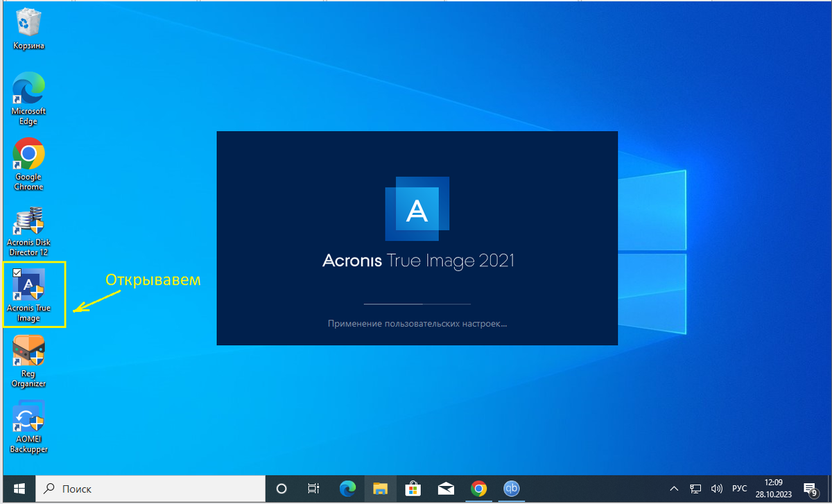Click the Поиск search box on the taskbar
The height and width of the screenshot is (504, 832).
click(x=149, y=489)
